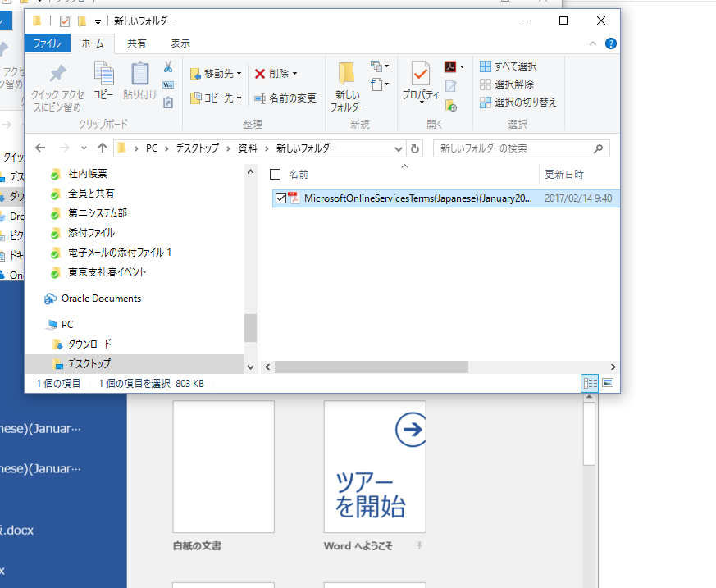Open the Adobe open-with dropdown arrow
The image size is (716, 588).
tap(462, 67)
